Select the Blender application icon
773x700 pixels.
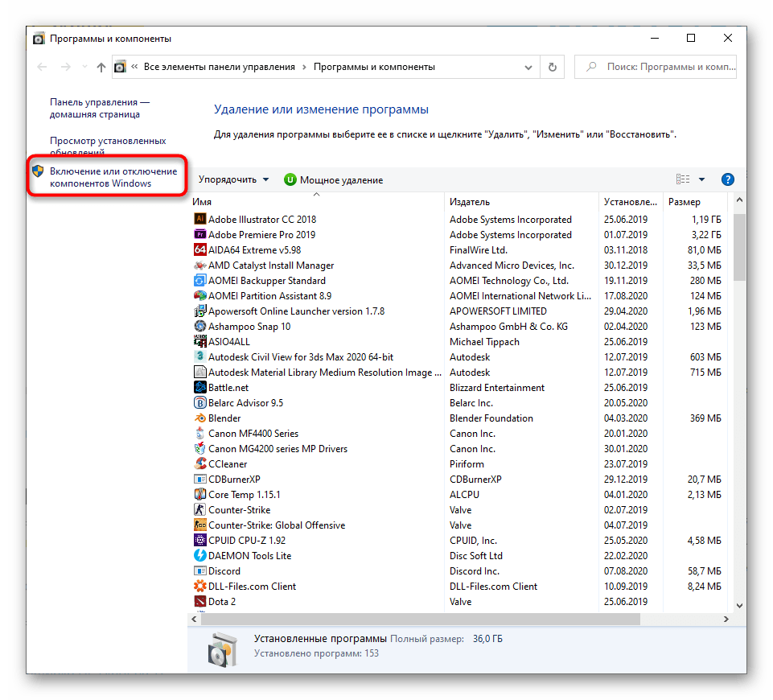tap(200, 418)
